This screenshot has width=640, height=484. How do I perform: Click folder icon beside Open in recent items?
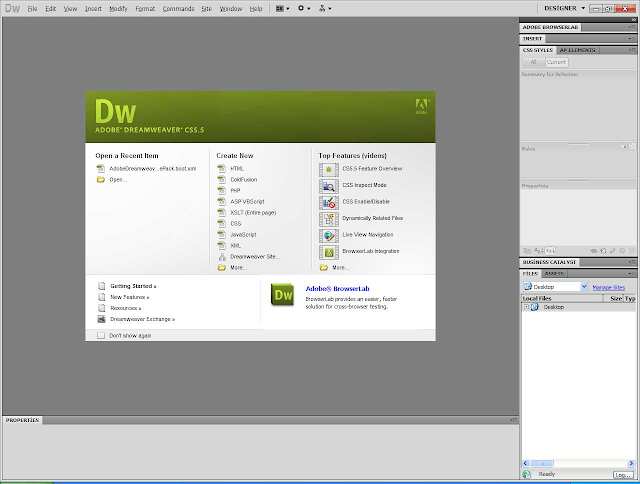pos(100,180)
